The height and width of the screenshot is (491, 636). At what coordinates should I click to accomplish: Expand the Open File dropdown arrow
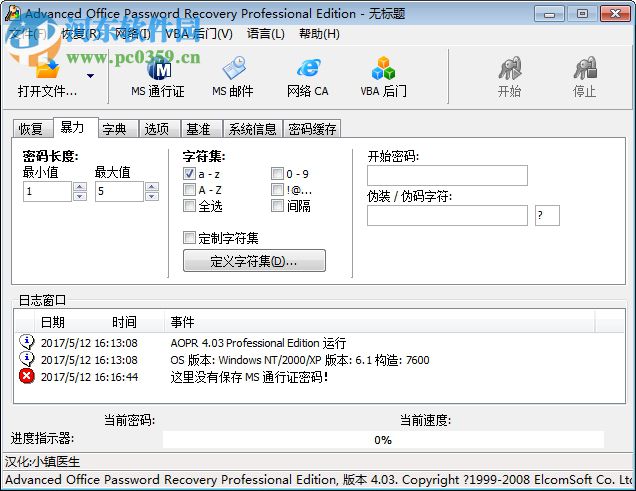(90, 76)
